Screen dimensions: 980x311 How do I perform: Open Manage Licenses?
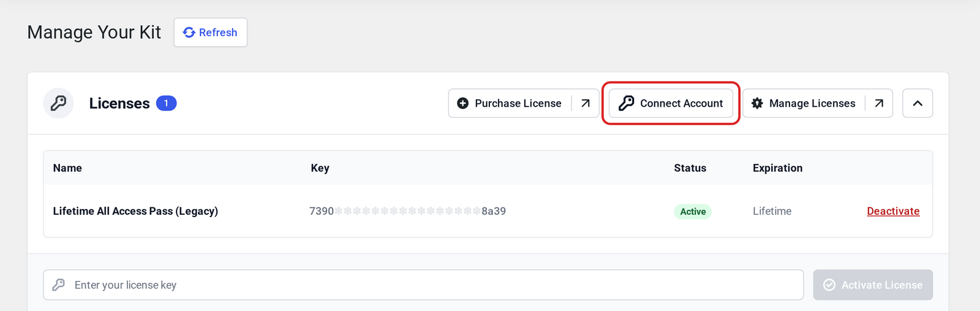click(x=818, y=103)
